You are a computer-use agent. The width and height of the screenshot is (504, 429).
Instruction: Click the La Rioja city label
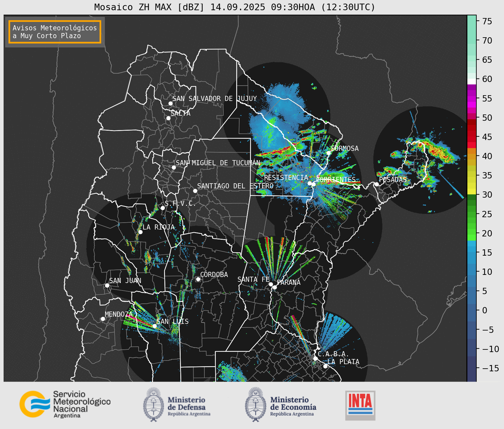coord(158,227)
